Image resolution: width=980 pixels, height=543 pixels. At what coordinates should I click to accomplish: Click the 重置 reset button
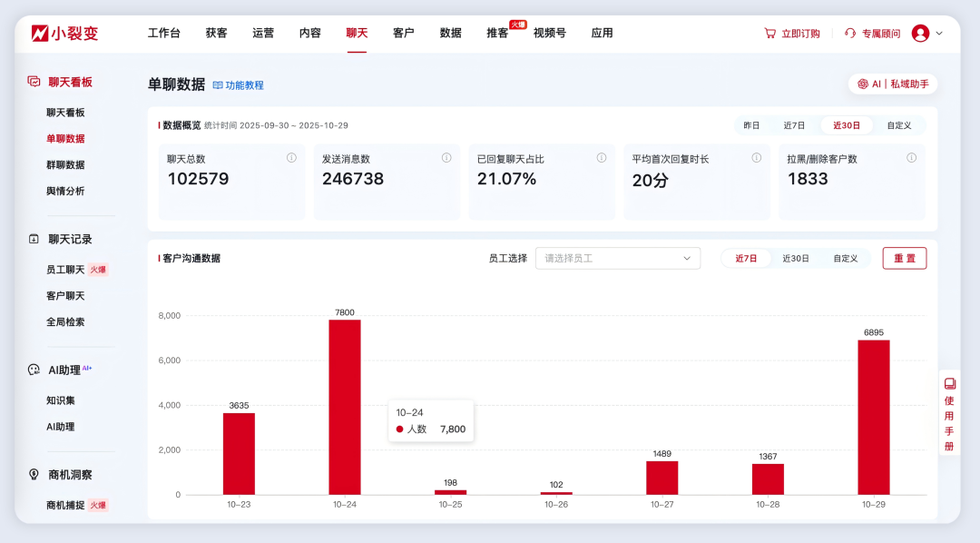coord(904,258)
